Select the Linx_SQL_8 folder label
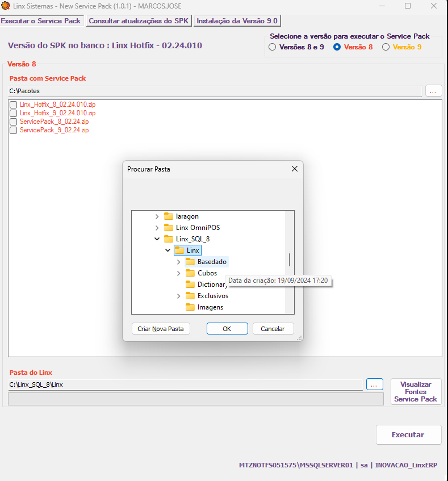The height and width of the screenshot is (481, 448). tap(192, 239)
